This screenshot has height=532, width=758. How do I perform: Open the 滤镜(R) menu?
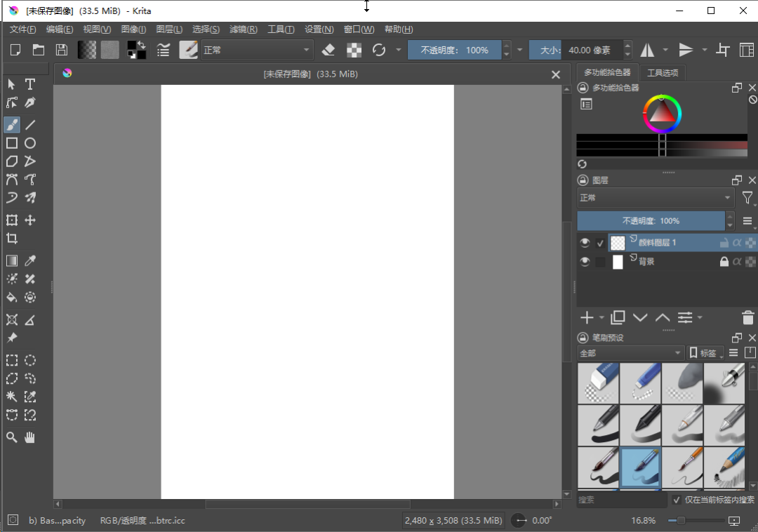pos(244,29)
